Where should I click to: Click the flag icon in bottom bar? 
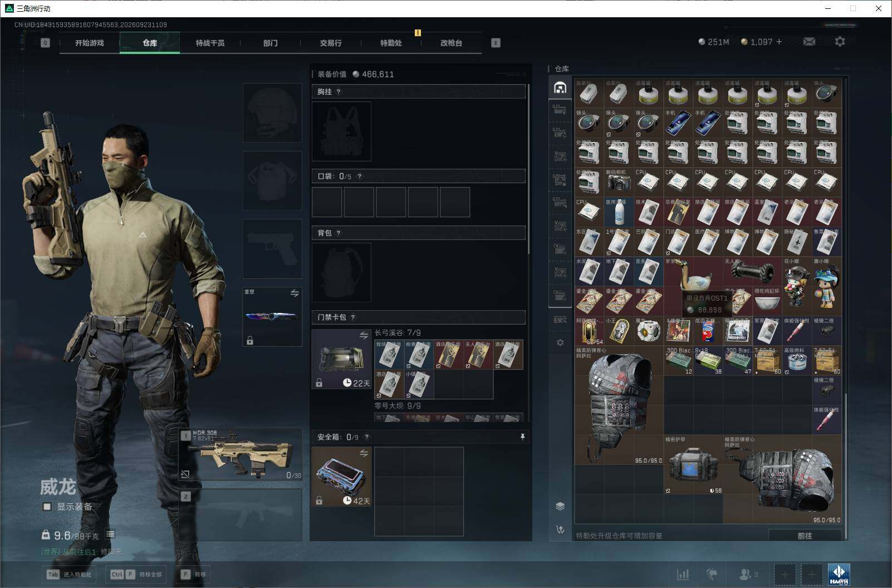coord(712,574)
